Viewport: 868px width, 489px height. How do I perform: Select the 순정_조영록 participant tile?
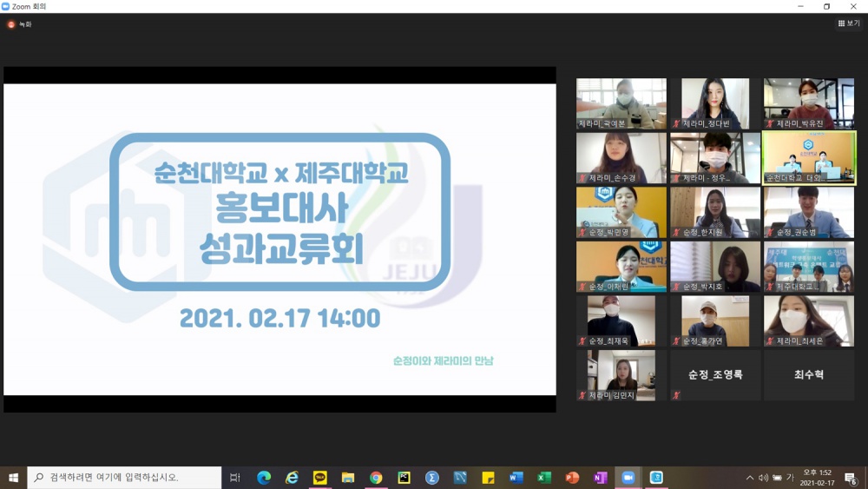(x=715, y=375)
